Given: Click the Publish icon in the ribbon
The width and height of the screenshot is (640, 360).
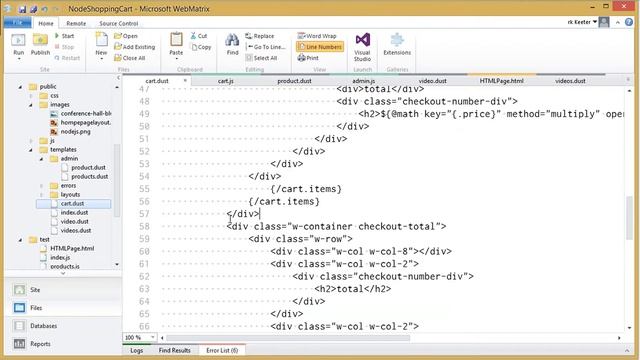Looking at the screenshot, I should click(x=40, y=41).
